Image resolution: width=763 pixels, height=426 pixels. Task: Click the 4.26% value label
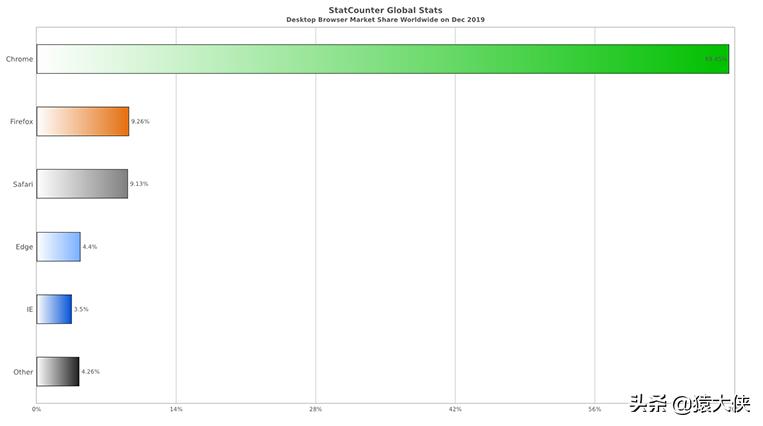(91, 371)
